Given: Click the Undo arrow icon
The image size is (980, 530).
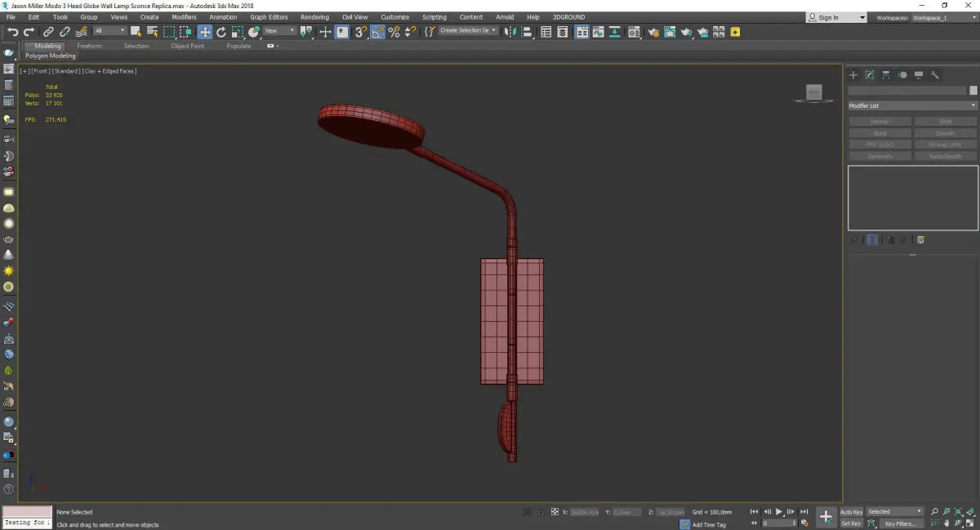Looking at the screenshot, I should [13, 32].
